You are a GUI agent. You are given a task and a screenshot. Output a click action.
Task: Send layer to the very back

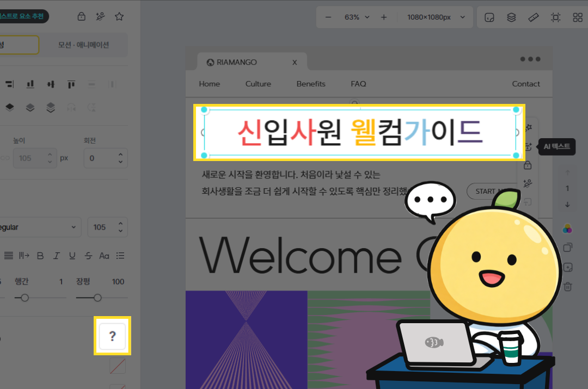point(51,108)
